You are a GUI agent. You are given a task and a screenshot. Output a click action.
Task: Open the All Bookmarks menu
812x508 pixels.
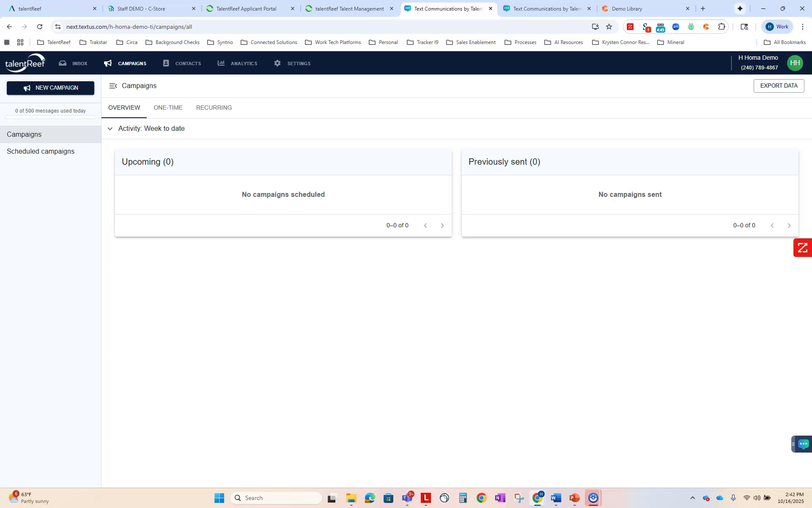[x=785, y=42]
